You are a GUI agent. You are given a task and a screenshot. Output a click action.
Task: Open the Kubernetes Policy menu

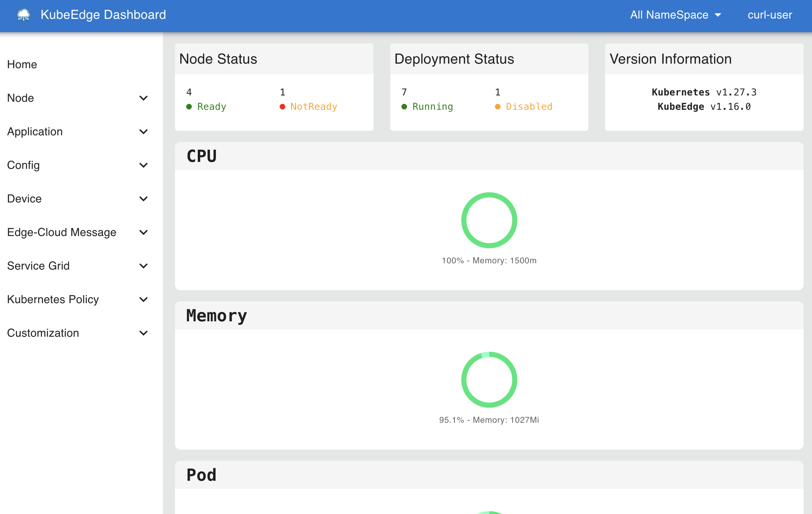coord(53,299)
